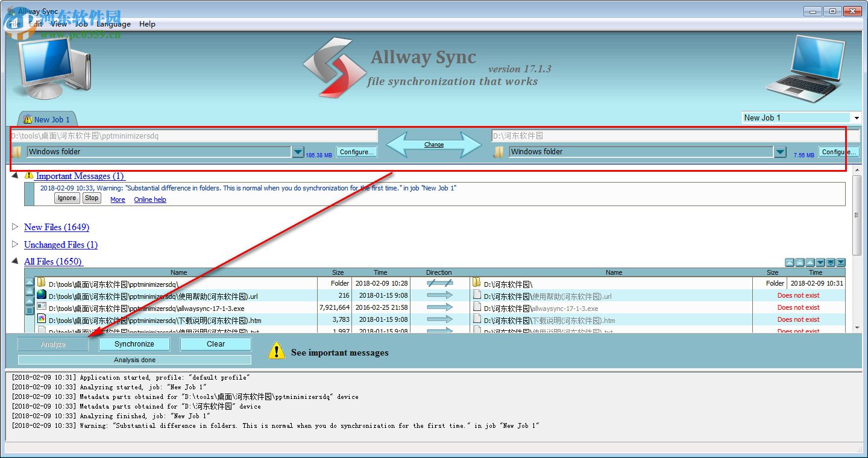
Task: Click the More link in the warning
Action: [x=118, y=199]
